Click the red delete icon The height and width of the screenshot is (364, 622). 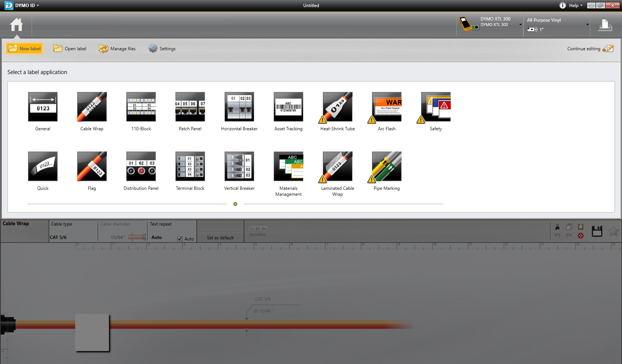581,236
